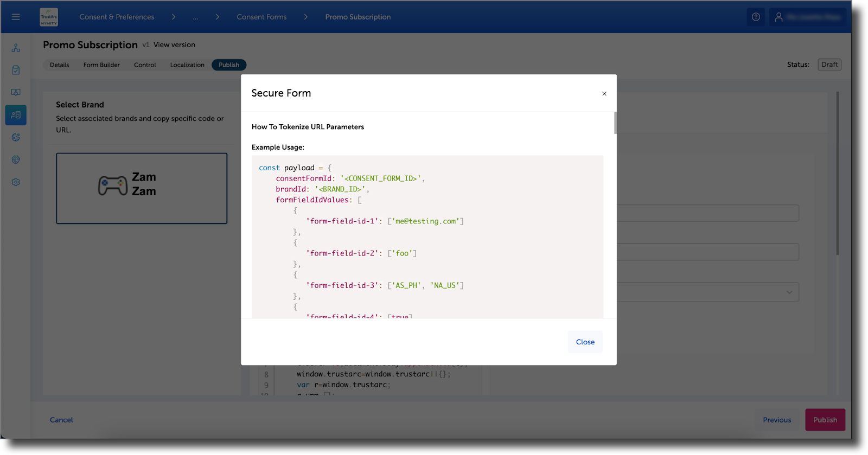Click the 'form-field-id-3' code line
Screen dimensions: 868x455
(x=385, y=285)
